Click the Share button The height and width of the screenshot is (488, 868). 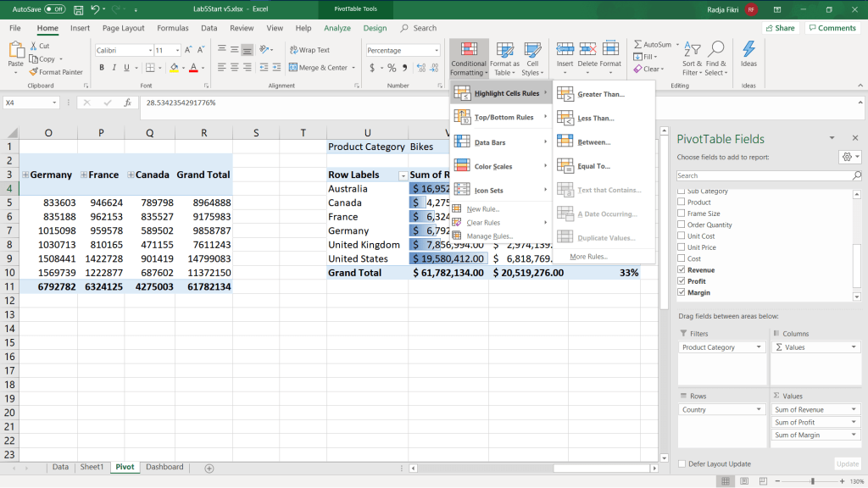[x=780, y=28]
